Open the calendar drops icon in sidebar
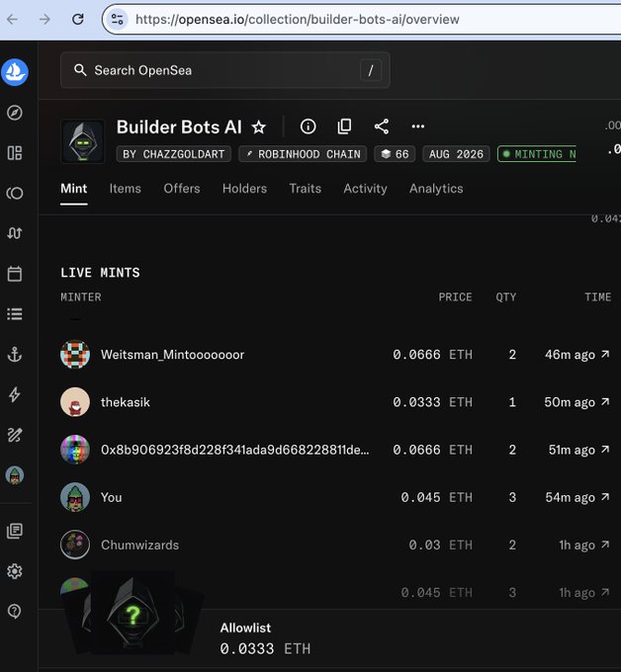621x672 pixels. coord(15,274)
